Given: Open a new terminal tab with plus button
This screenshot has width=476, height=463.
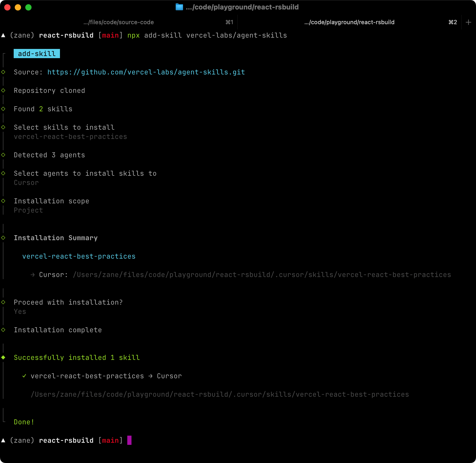Looking at the screenshot, I should point(468,22).
